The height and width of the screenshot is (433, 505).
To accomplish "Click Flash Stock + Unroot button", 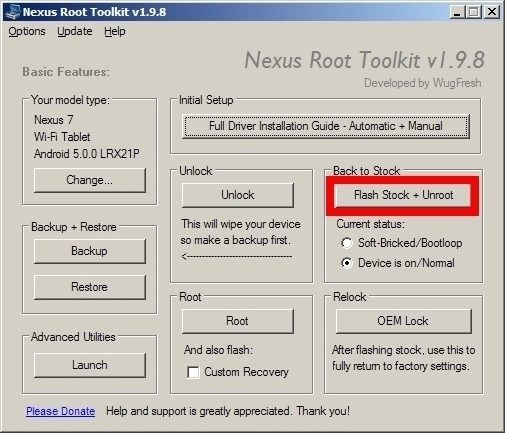I will (x=403, y=195).
